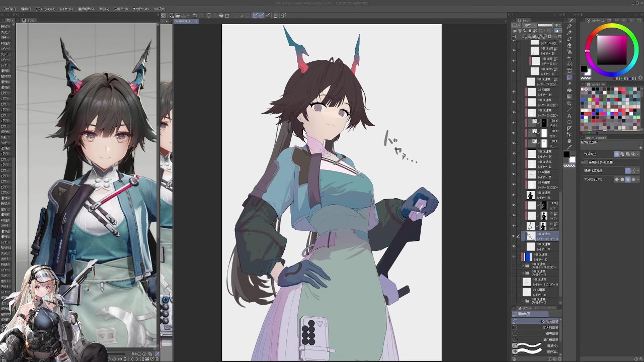Expand the フォルダー 3 のコピー folder

tap(523, 265)
